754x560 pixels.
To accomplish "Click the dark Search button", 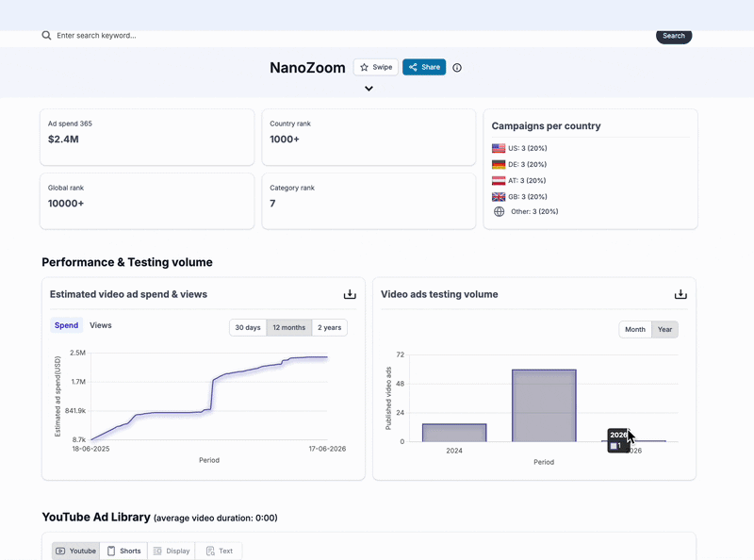I will (674, 36).
